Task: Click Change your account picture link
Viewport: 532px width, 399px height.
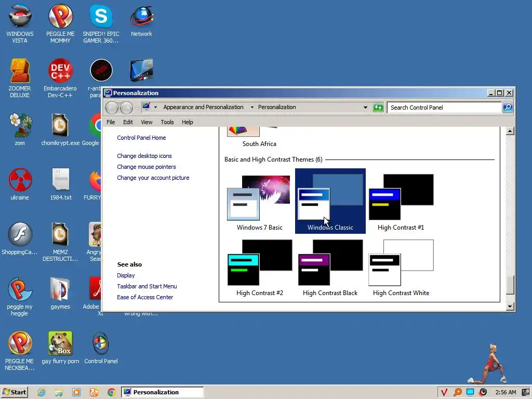Action: 153,178
